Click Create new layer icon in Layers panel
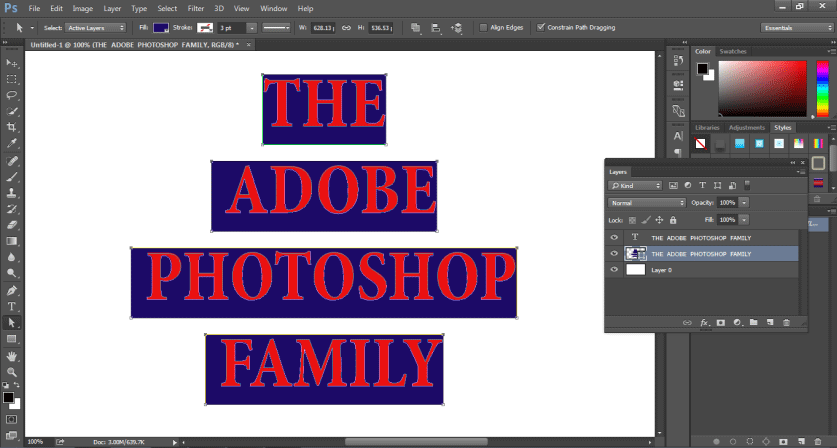Viewport: 837px width, 448px height. click(770, 323)
